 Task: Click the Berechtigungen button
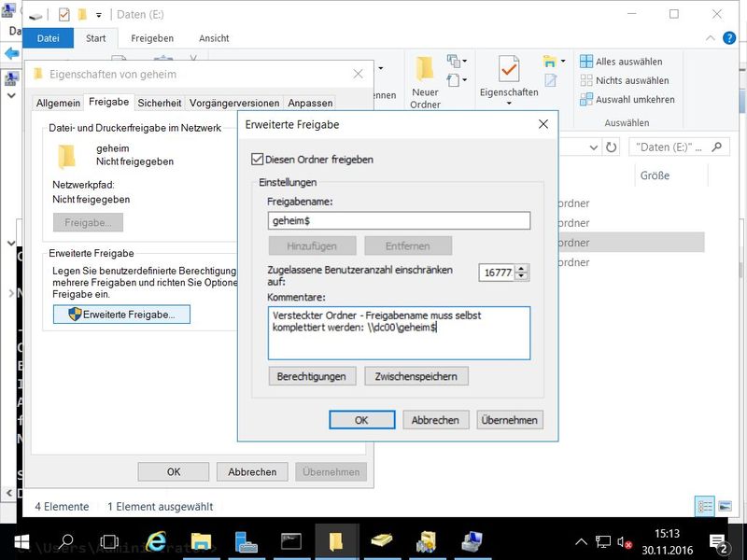click(x=312, y=376)
